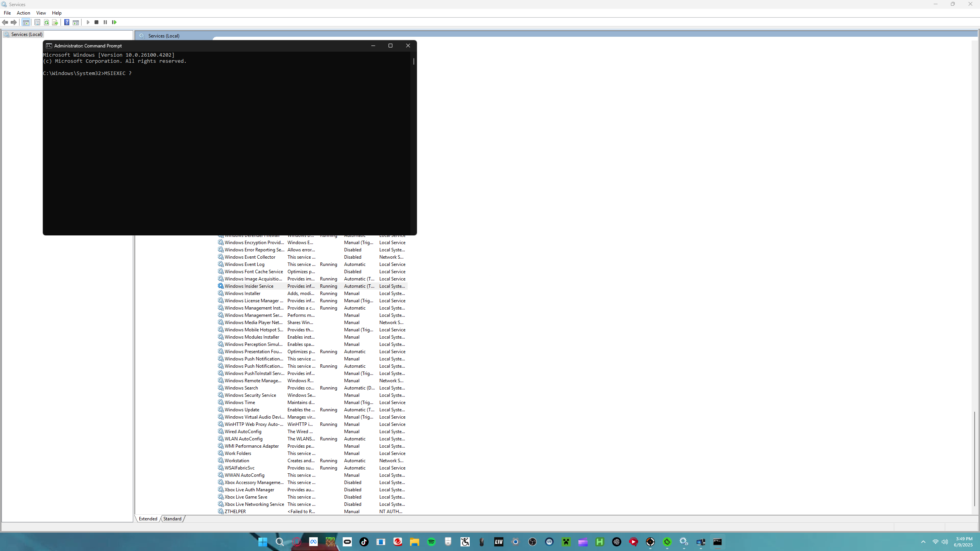Viewport: 980px width, 551px height.
Task: Select the Xbox Live Auth Manager service
Action: [x=249, y=490]
